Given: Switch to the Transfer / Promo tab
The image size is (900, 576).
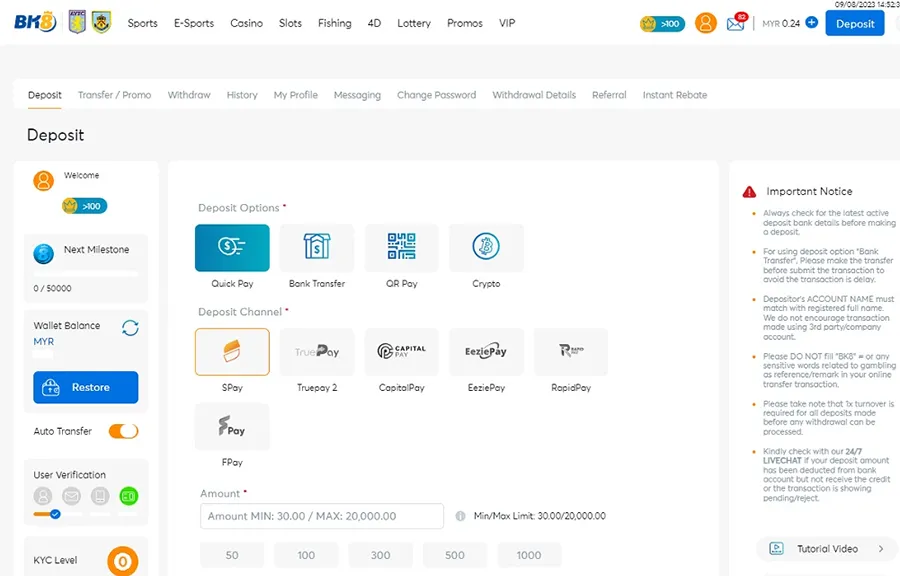Looking at the screenshot, I should pyautogui.click(x=115, y=95).
